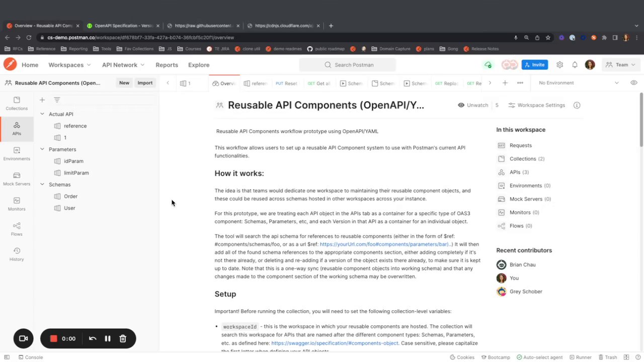Open the Mock Servers sidebar panel
Screen dimensions: 644x362
(x=17, y=179)
